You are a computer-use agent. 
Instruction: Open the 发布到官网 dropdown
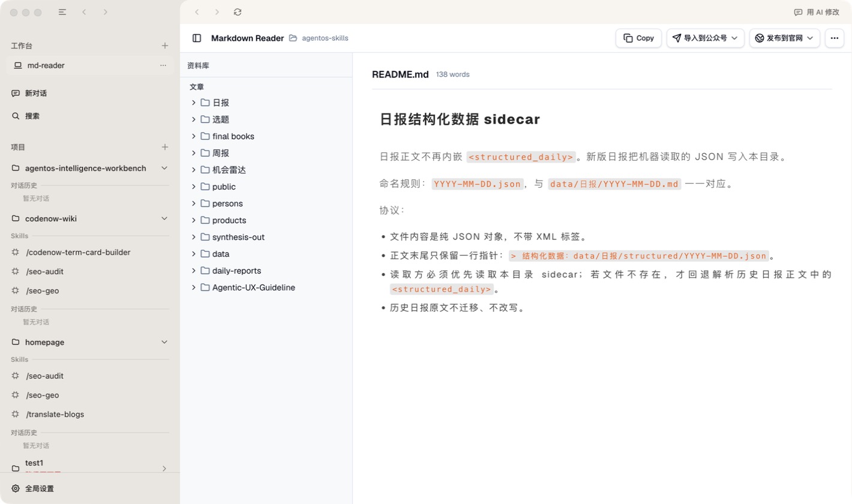coord(785,38)
